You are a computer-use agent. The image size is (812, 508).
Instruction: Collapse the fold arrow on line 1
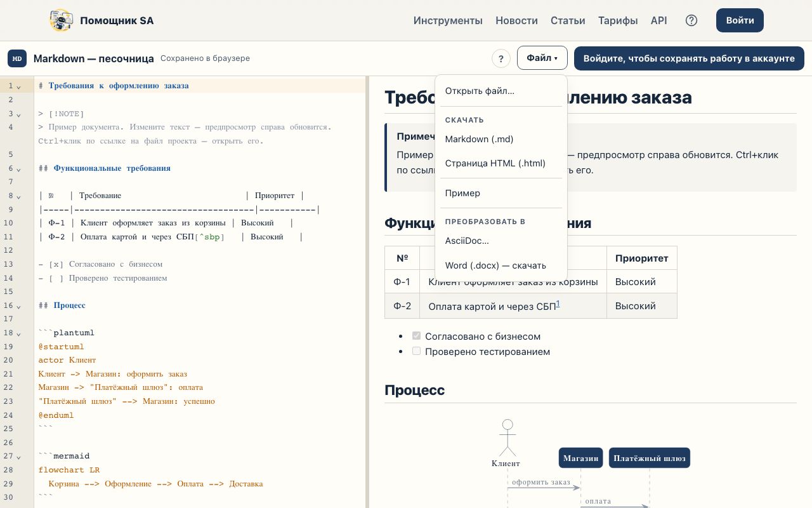pos(18,86)
